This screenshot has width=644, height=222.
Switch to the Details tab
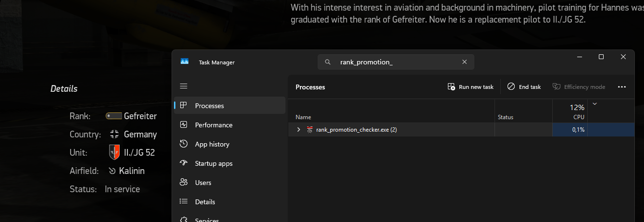tap(205, 202)
